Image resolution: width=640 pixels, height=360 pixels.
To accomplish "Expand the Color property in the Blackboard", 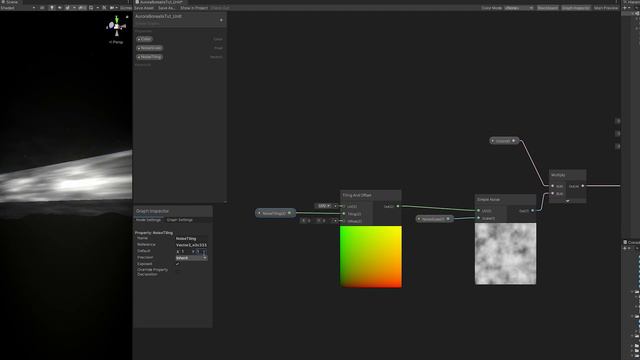I will click(x=139, y=39).
